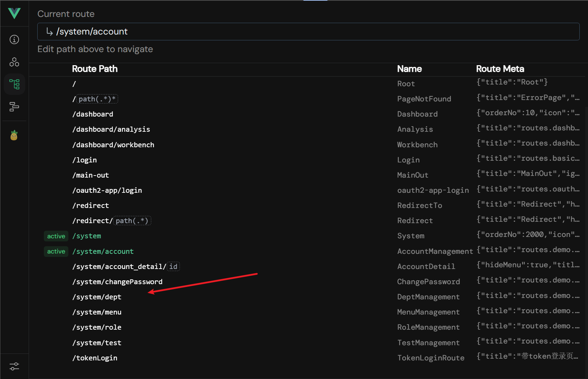
Task: Open the Overview info icon tab
Action: click(x=14, y=40)
